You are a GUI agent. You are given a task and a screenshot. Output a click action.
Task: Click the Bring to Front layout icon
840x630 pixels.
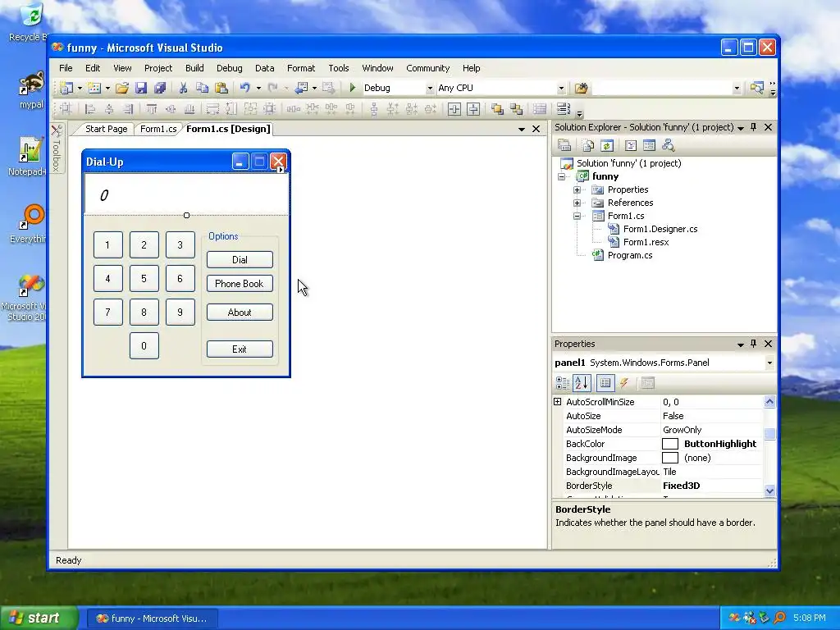tap(497, 109)
